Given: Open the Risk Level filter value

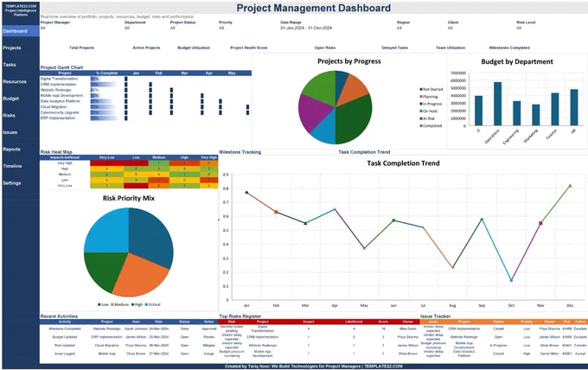Looking at the screenshot, I should point(519,28).
